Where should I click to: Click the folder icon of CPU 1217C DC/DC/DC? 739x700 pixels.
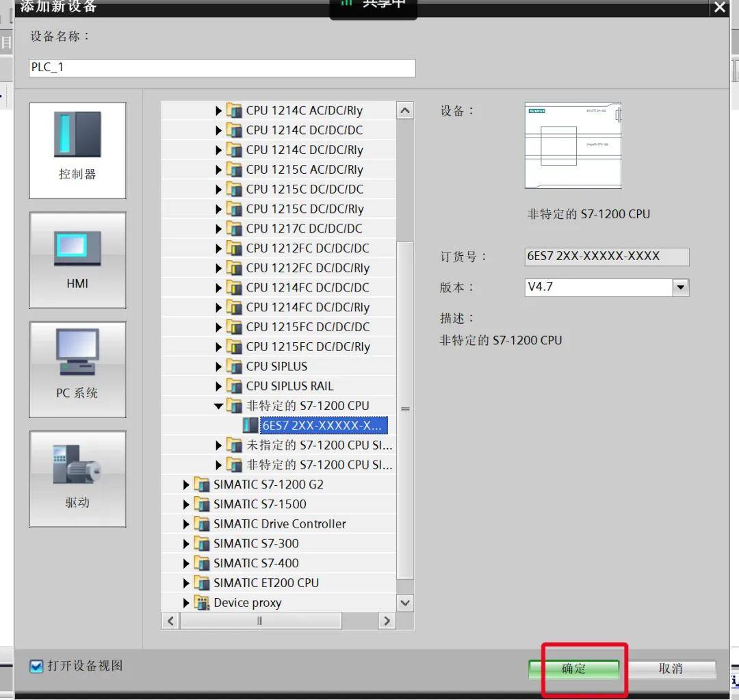pyautogui.click(x=234, y=229)
